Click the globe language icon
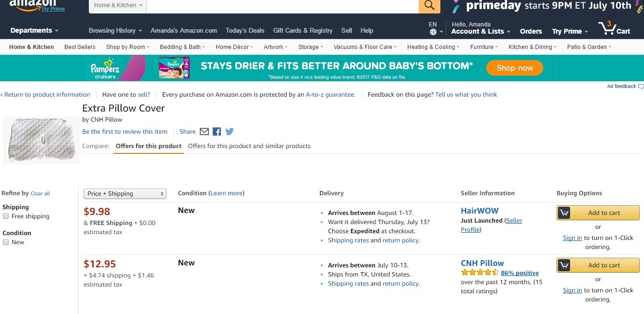This screenshot has height=314, width=644. coord(433,32)
